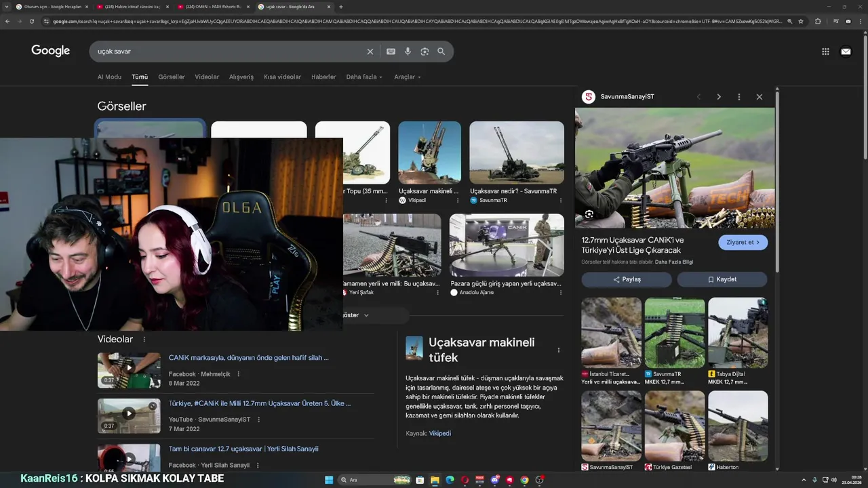The height and width of the screenshot is (488, 868).
Task: Open the three-dot menu in the image panel
Action: click(739, 97)
